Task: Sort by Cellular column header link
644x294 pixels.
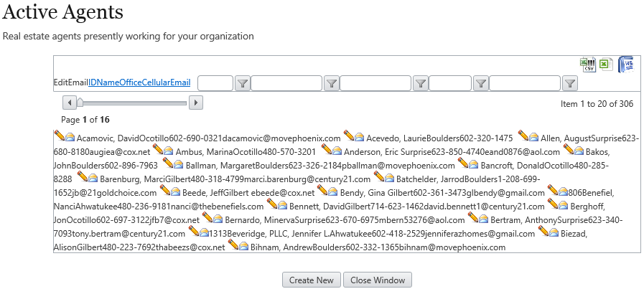Action: pos(156,82)
